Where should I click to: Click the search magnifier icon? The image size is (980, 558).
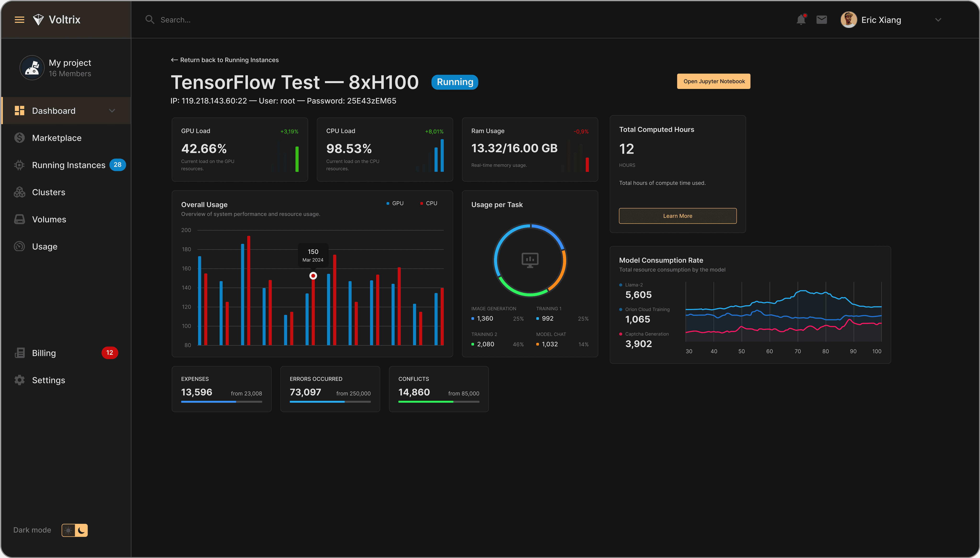(150, 20)
